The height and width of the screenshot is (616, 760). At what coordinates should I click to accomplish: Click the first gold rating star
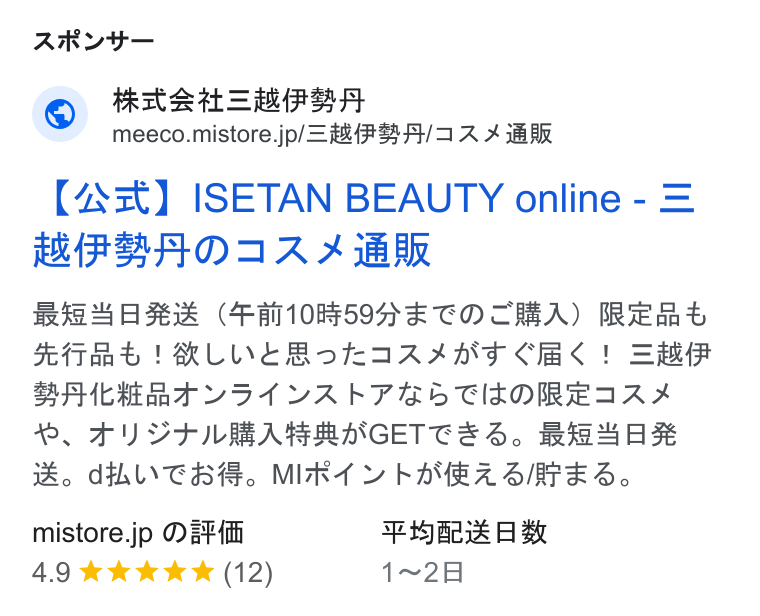tap(90, 571)
